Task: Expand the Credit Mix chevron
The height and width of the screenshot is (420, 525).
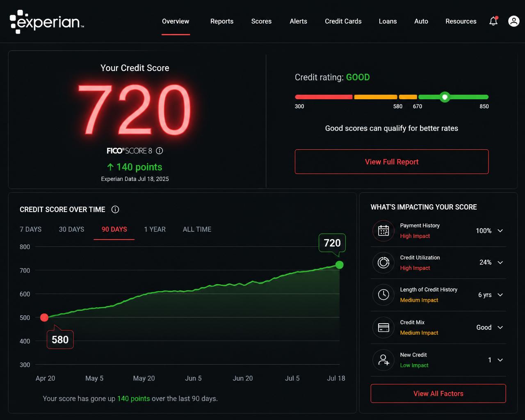Action: pyautogui.click(x=500, y=327)
